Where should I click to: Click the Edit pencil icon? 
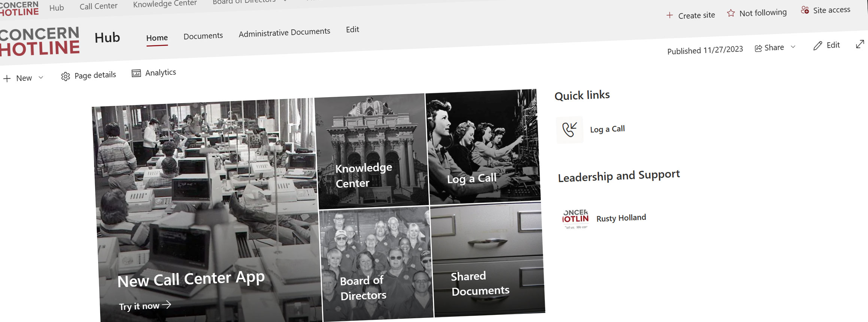pos(818,46)
